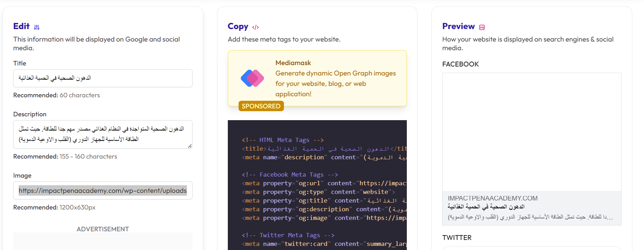Click the Mediamask logo icon
644x250 pixels.
(x=252, y=78)
